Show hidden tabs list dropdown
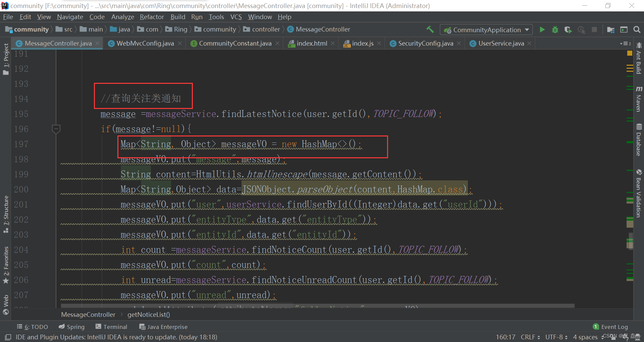This screenshot has width=644, height=342. [625, 44]
